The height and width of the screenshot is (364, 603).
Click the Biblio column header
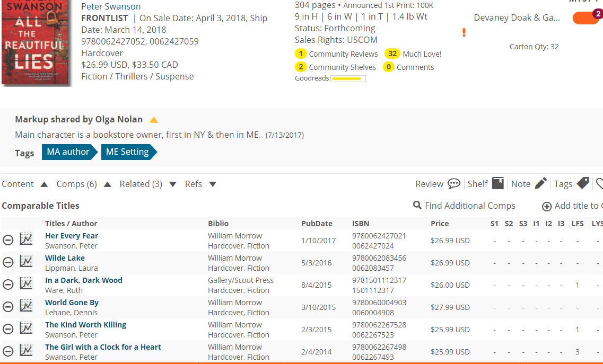(219, 223)
